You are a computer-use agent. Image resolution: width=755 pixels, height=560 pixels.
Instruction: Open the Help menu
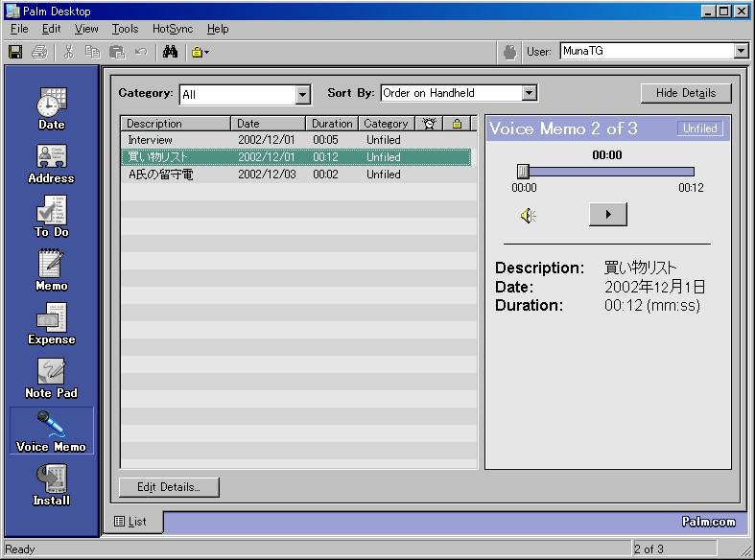(x=218, y=29)
